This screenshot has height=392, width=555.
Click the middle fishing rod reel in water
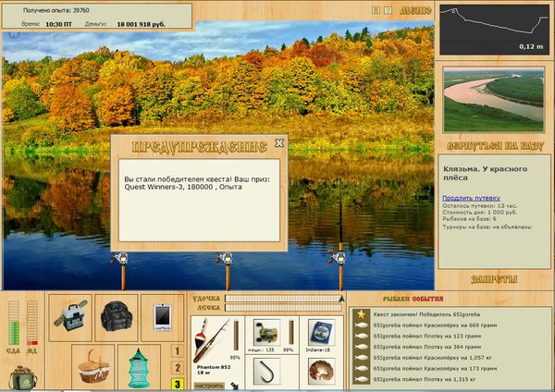coord(225,259)
